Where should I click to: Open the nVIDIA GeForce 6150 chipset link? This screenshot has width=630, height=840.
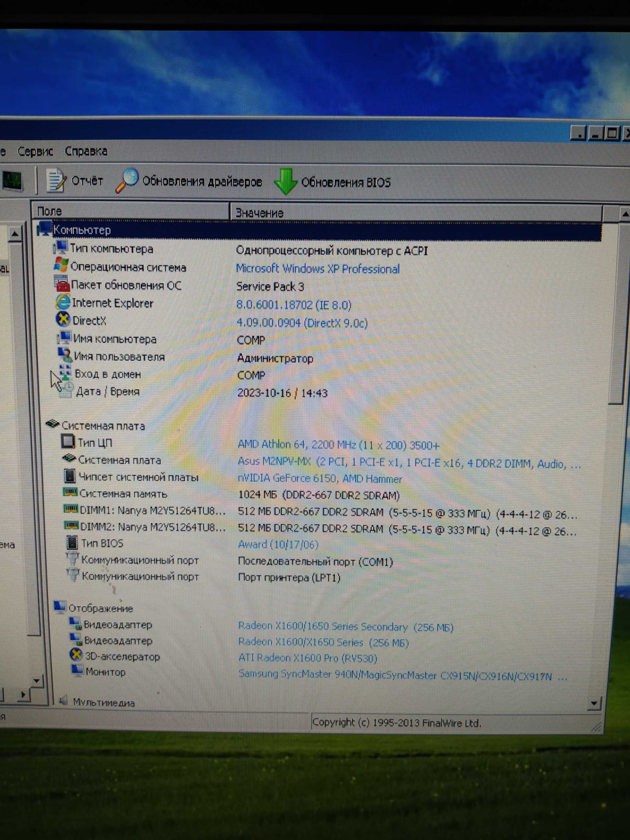tap(320, 478)
